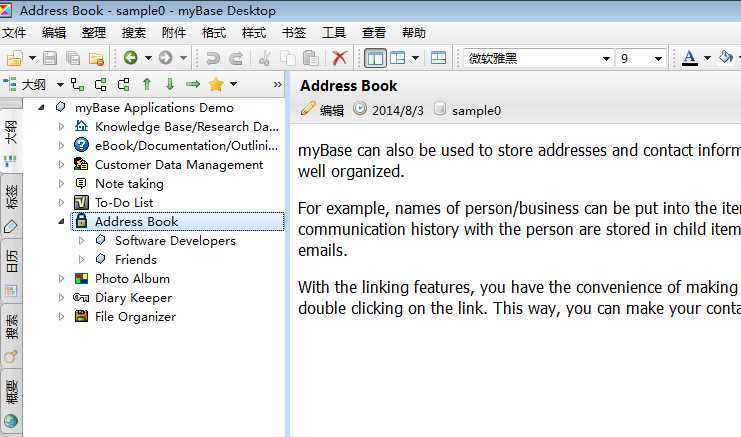The height and width of the screenshot is (437, 741).
Task: Toggle the split view layout button
Action: (x=438, y=58)
